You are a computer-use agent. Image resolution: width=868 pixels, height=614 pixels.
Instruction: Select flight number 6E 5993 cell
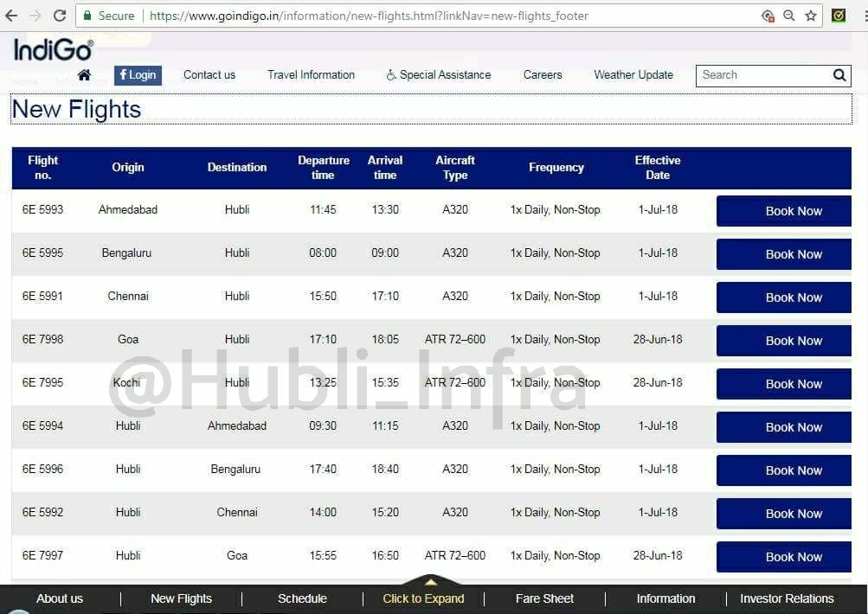(x=42, y=209)
